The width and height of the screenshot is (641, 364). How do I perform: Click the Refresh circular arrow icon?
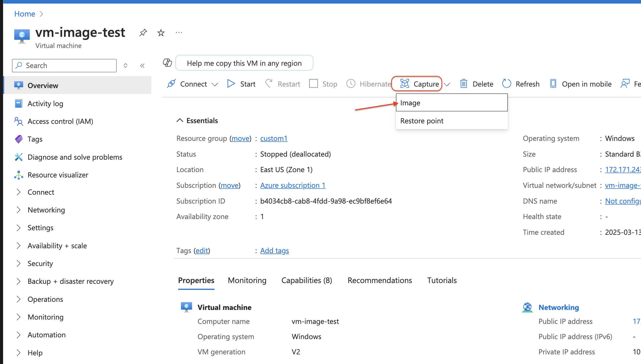pyautogui.click(x=507, y=84)
